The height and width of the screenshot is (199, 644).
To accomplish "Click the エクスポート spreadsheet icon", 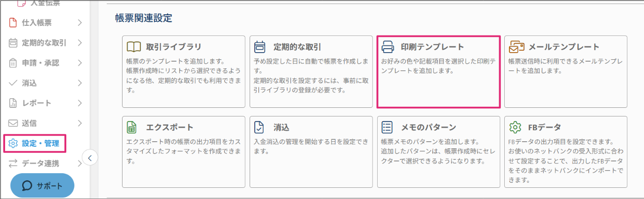I will [132, 127].
